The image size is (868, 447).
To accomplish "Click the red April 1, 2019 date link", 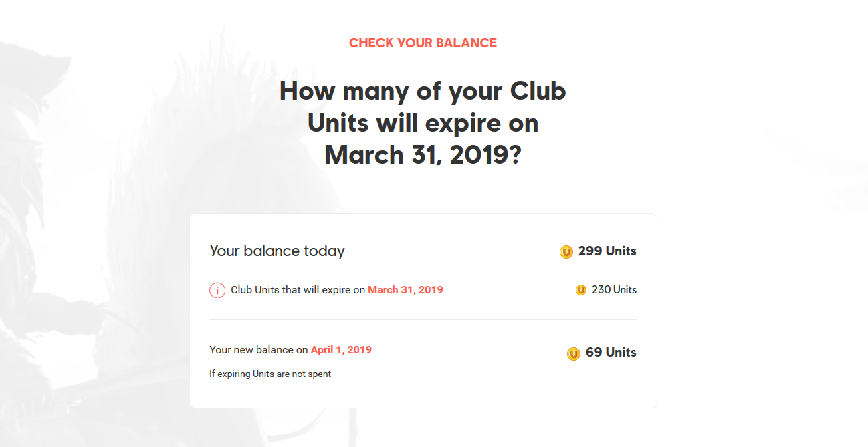I will 341,350.
